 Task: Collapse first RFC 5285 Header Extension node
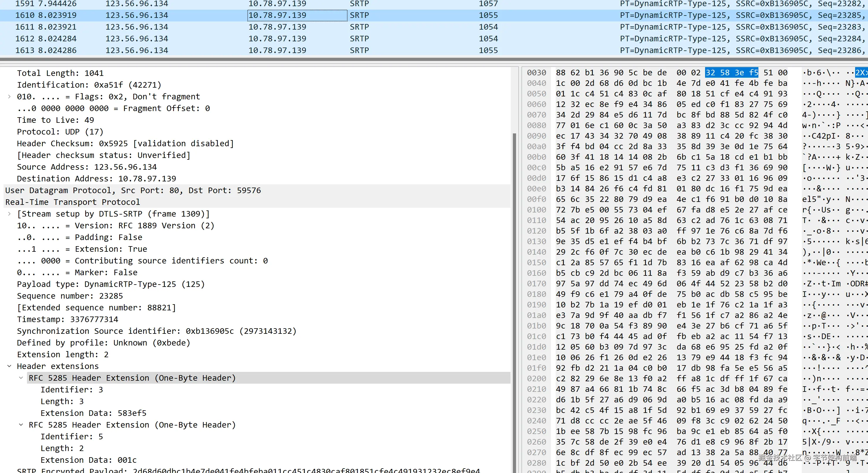pyautogui.click(x=21, y=378)
